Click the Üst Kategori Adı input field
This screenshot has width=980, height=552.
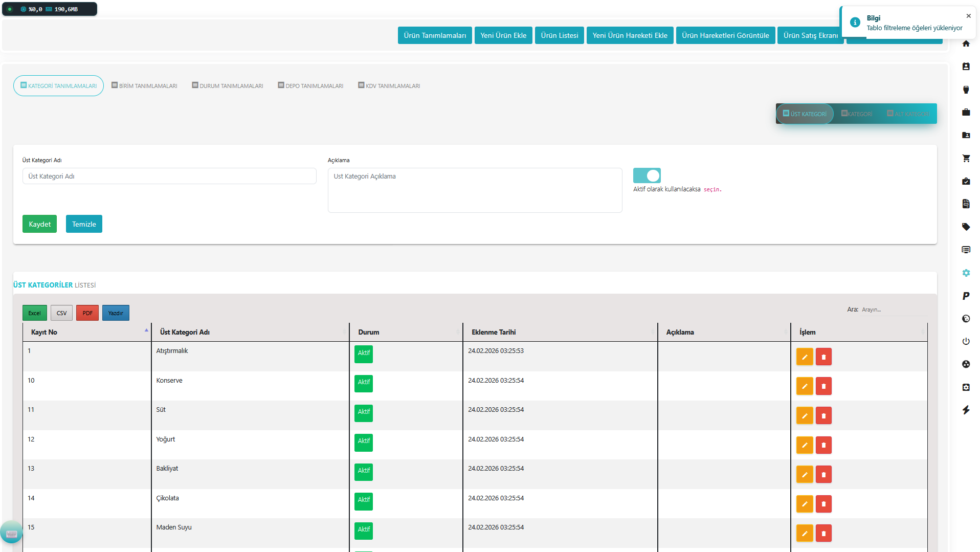[x=169, y=176]
